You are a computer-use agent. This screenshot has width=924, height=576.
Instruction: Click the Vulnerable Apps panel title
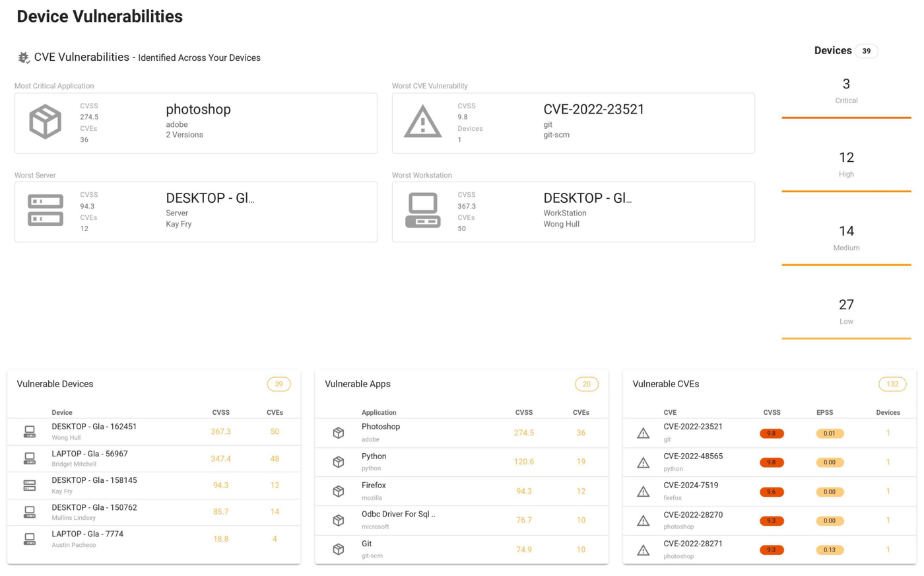(358, 384)
